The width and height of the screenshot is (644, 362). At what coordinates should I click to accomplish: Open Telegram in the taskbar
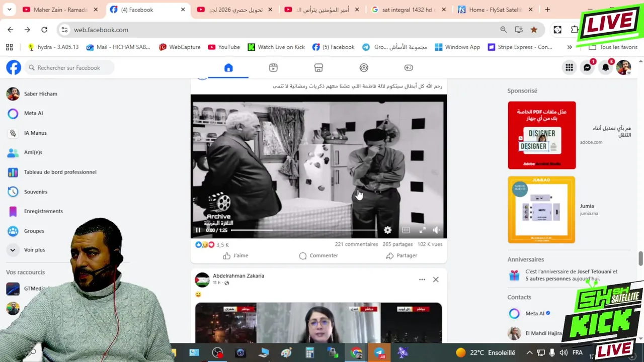tap(379, 352)
